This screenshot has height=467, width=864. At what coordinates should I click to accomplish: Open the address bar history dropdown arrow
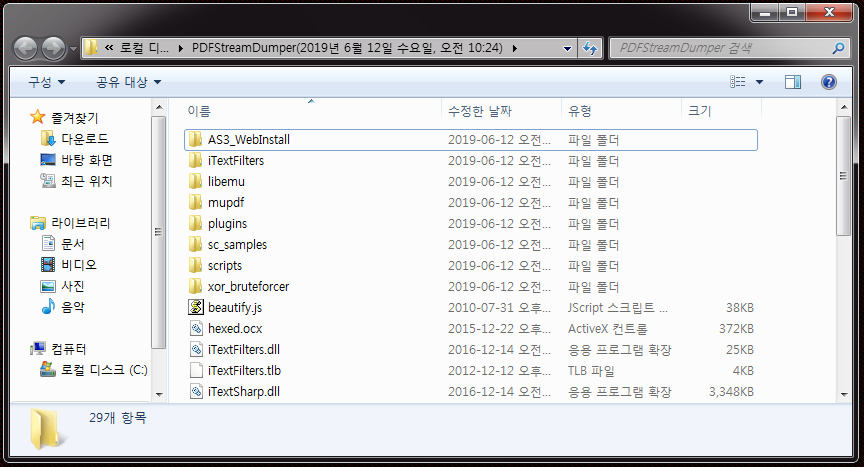click(x=567, y=48)
